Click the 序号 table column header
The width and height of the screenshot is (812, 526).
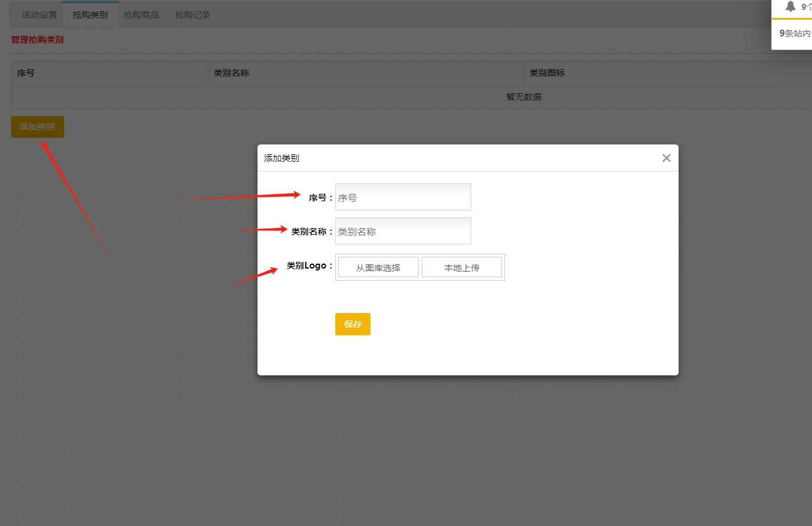(26, 73)
